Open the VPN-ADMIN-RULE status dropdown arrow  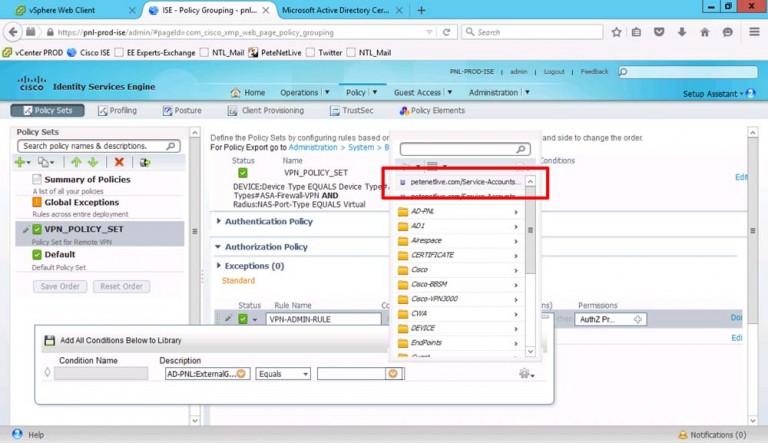[254, 320]
